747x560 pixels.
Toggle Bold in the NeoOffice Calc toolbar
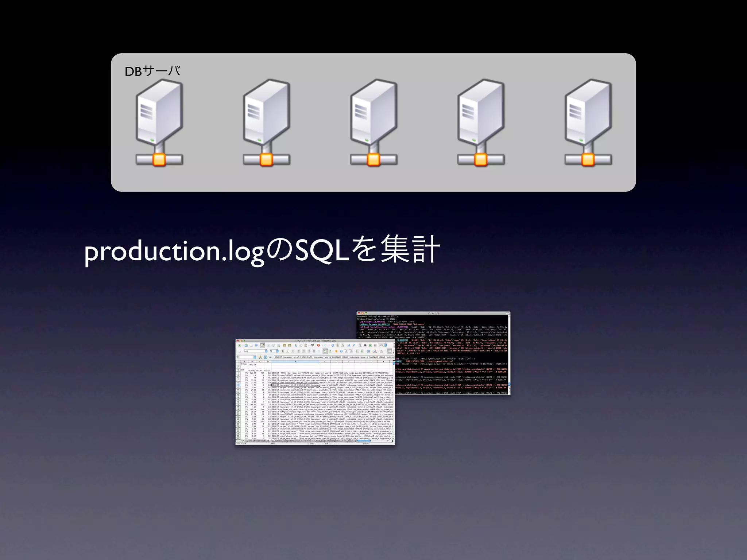[x=283, y=351]
